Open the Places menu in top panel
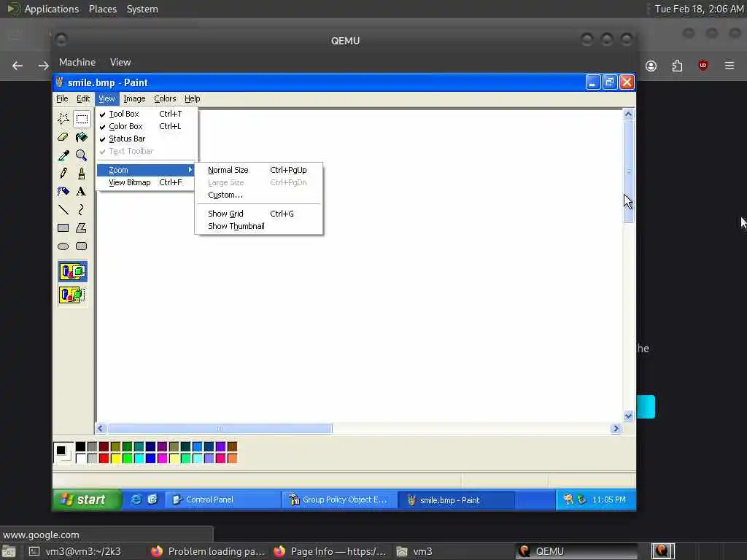747x560 pixels. pos(103,9)
